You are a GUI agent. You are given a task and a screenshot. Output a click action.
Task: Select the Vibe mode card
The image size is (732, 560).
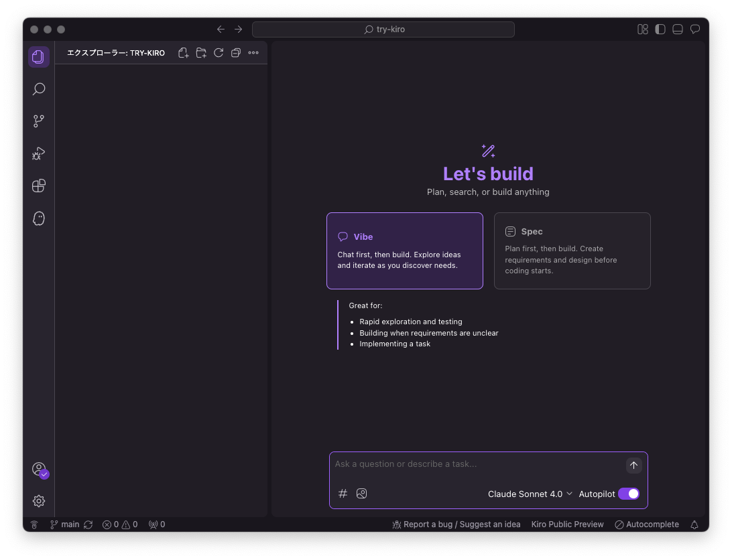405,251
